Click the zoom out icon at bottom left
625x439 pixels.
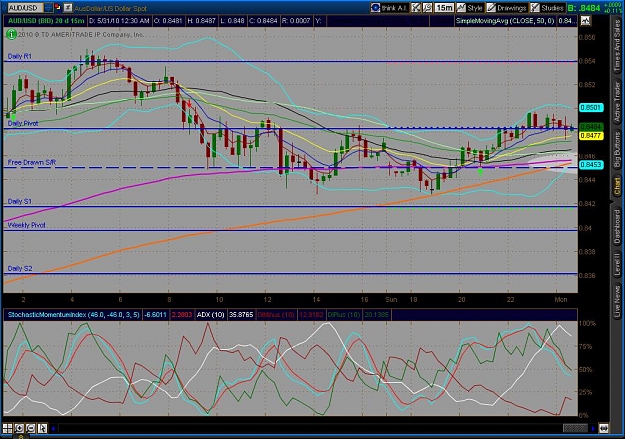[31, 429]
